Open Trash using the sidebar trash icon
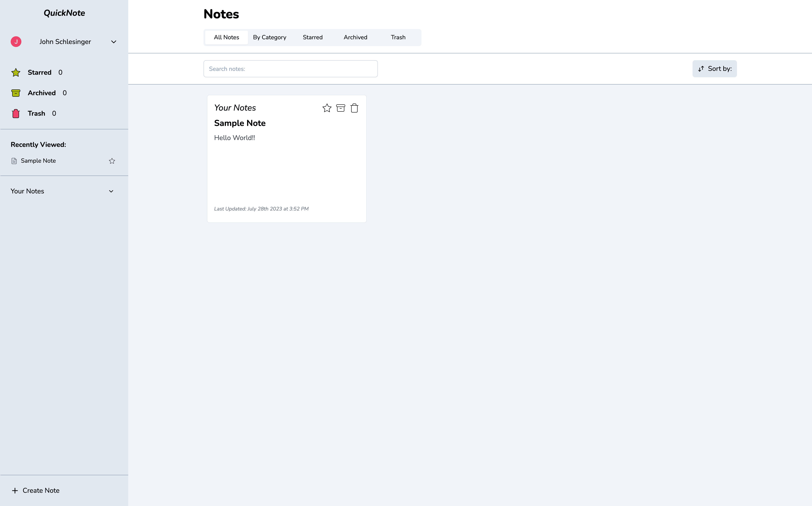The width and height of the screenshot is (812, 506). (16, 113)
